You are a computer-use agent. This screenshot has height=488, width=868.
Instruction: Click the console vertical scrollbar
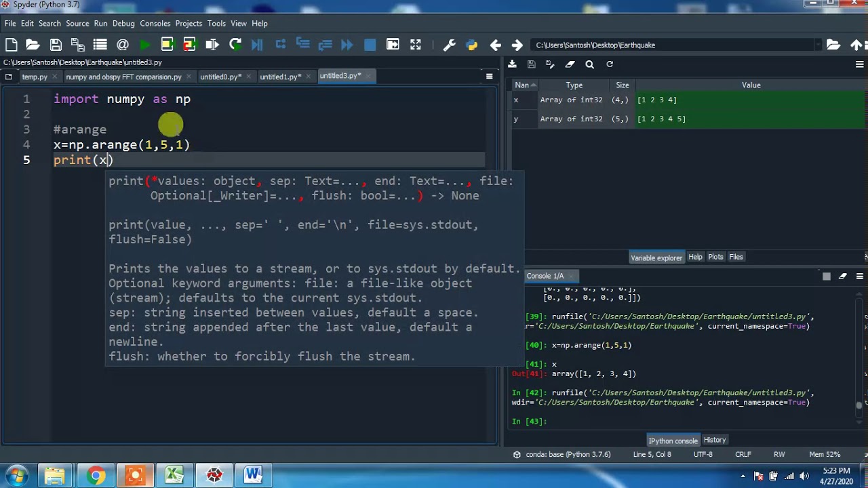point(859,359)
